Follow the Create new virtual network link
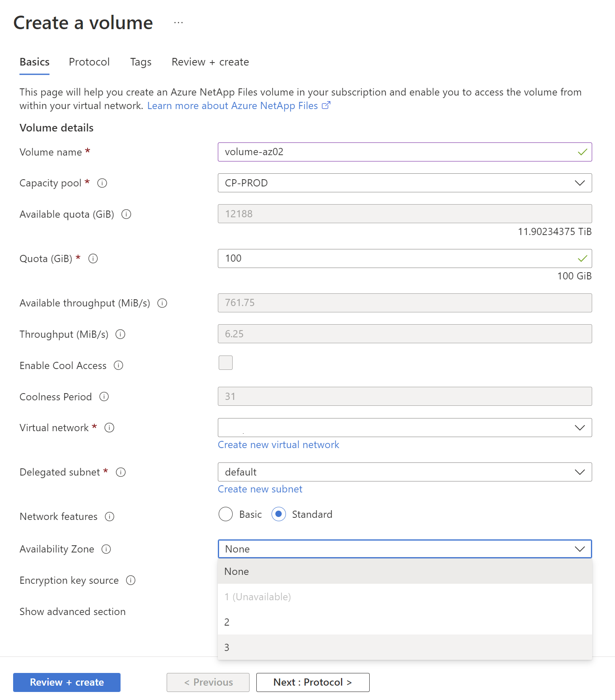Viewport: 615px width, 700px height. tap(278, 445)
